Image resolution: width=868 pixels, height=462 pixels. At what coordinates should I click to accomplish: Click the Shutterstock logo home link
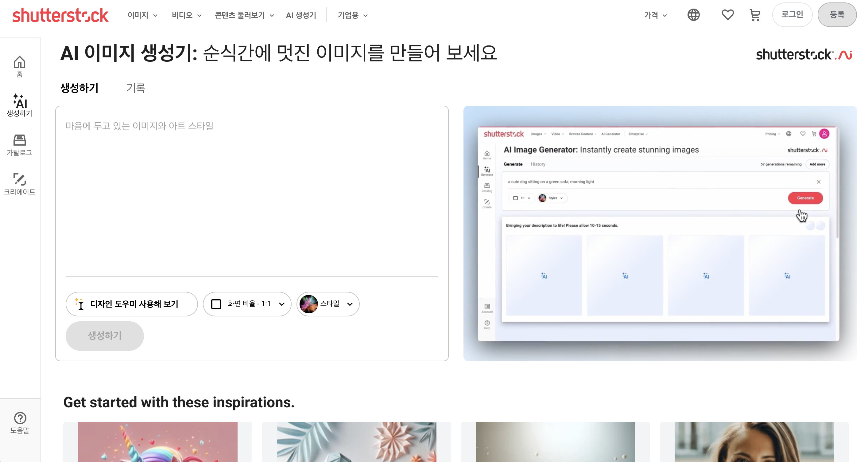pyautogui.click(x=61, y=14)
